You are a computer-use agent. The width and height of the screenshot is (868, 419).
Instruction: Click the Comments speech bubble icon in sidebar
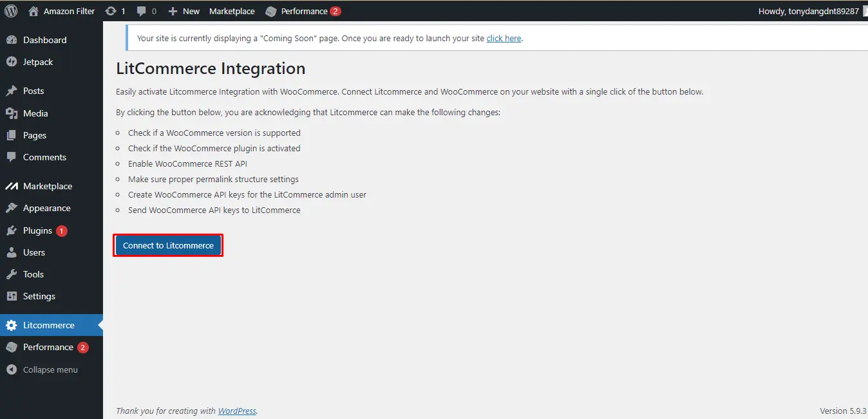click(x=12, y=157)
